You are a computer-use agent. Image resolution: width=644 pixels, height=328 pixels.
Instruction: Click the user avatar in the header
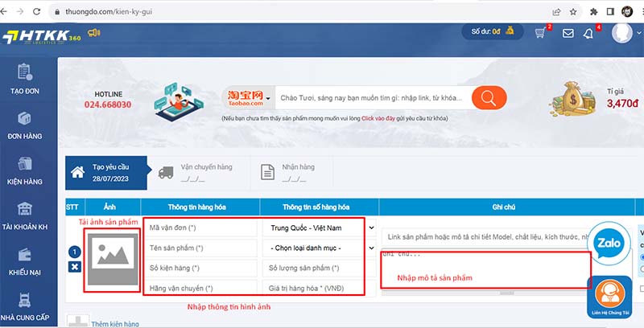pos(621,33)
